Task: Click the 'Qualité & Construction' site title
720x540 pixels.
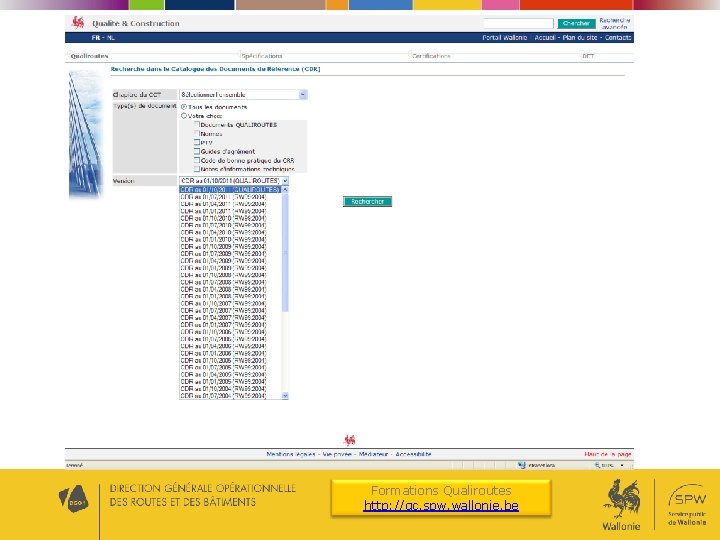Action: 135,23
